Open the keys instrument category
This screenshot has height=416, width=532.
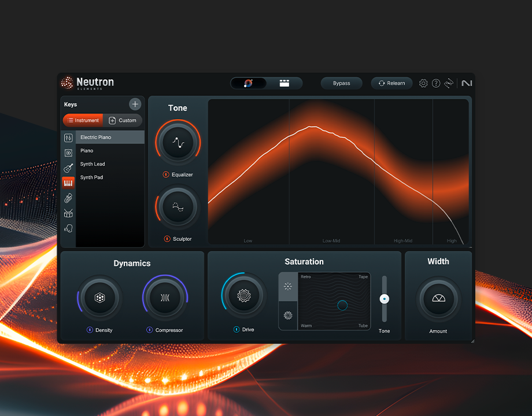[x=68, y=182]
